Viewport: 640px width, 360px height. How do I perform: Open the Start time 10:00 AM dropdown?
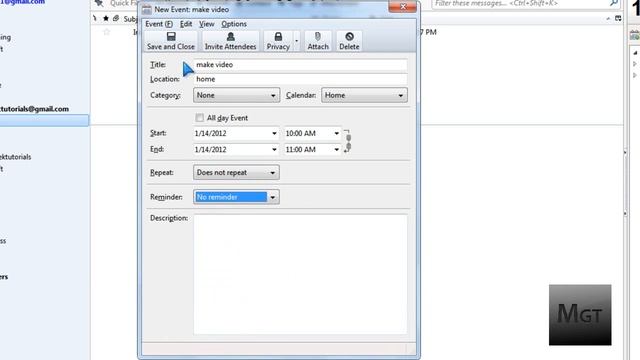coord(336,133)
